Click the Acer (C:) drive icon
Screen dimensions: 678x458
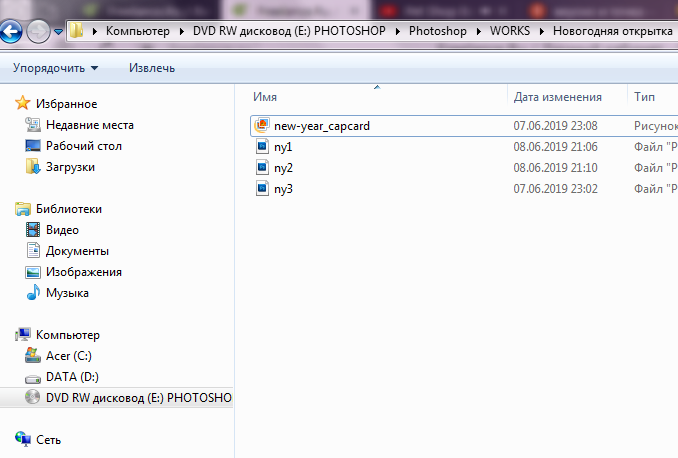coord(33,355)
